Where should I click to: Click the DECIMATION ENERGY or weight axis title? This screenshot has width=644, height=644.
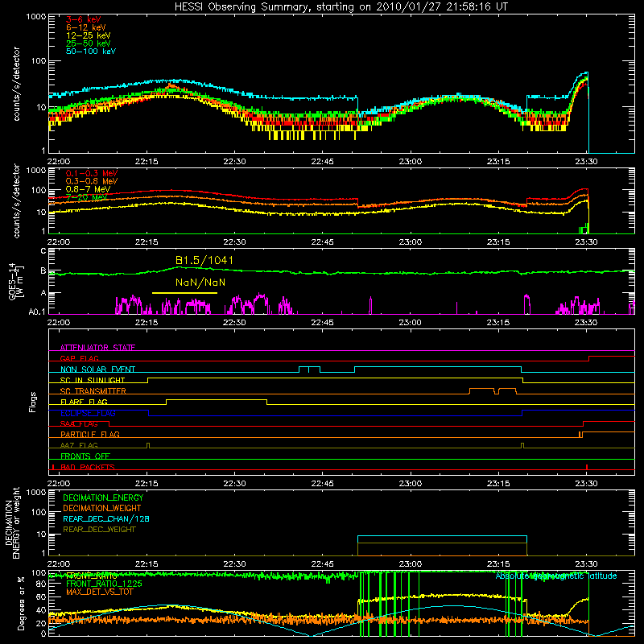click(12, 522)
